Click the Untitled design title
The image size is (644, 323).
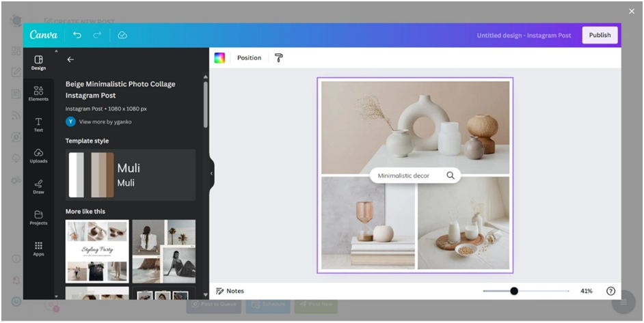pyautogui.click(x=524, y=36)
